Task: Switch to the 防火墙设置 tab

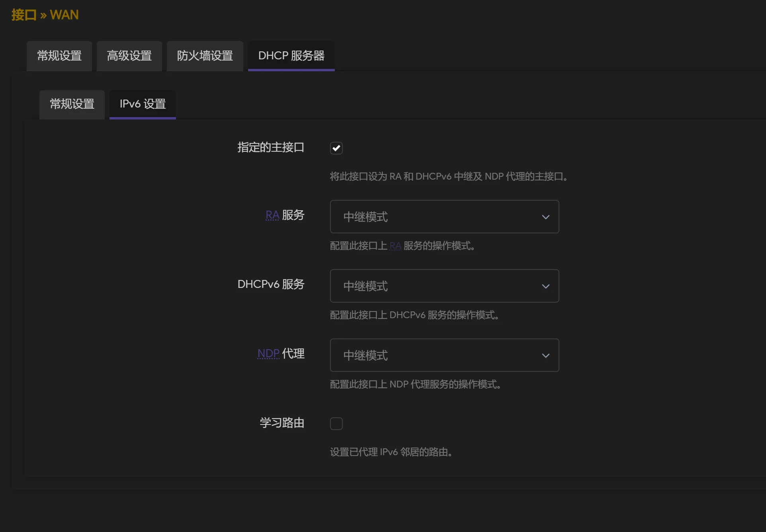Action: click(205, 56)
